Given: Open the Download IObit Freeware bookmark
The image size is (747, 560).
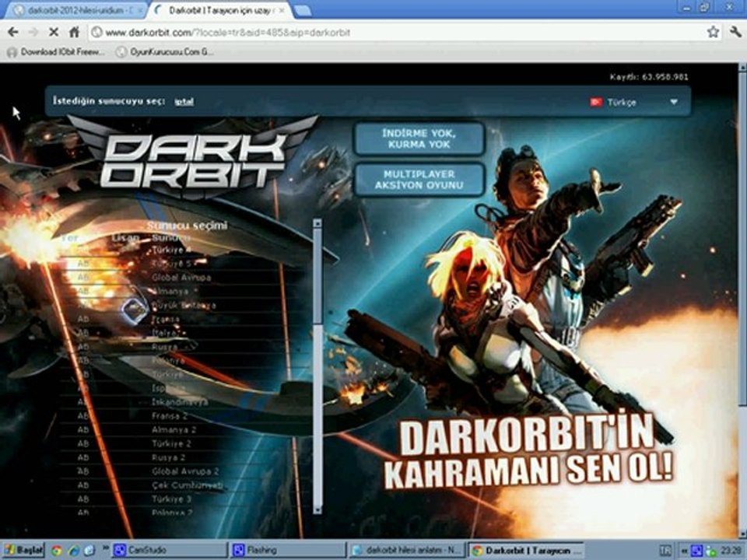Looking at the screenshot, I should (x=56, y=52).
